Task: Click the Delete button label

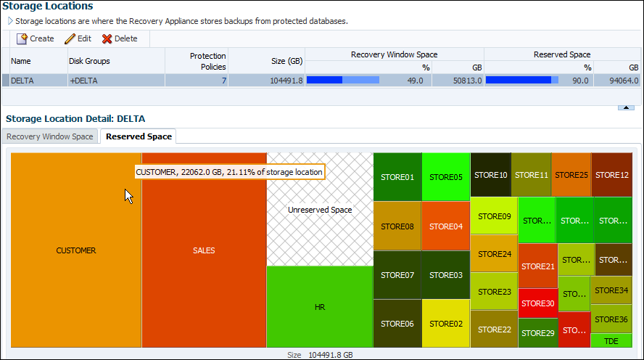Action: (125, 38)
